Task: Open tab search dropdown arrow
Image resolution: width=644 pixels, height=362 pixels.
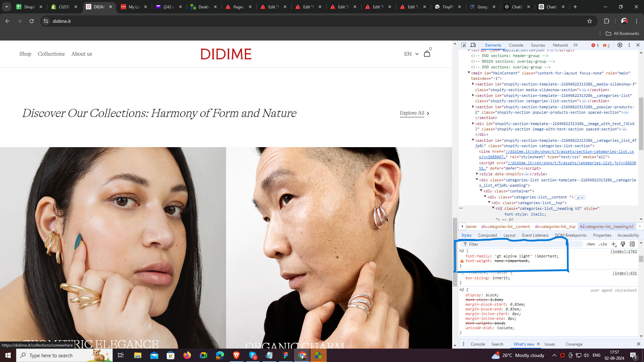Action: coord(6,7)
